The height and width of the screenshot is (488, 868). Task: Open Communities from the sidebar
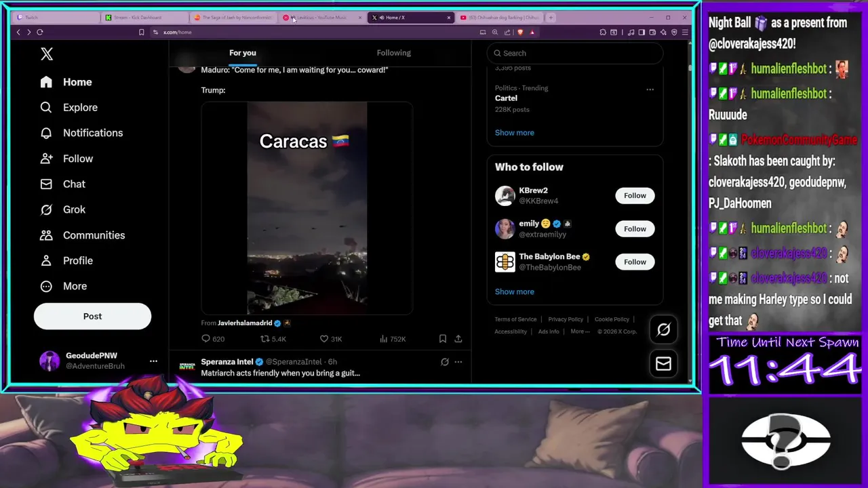[82, 235]
